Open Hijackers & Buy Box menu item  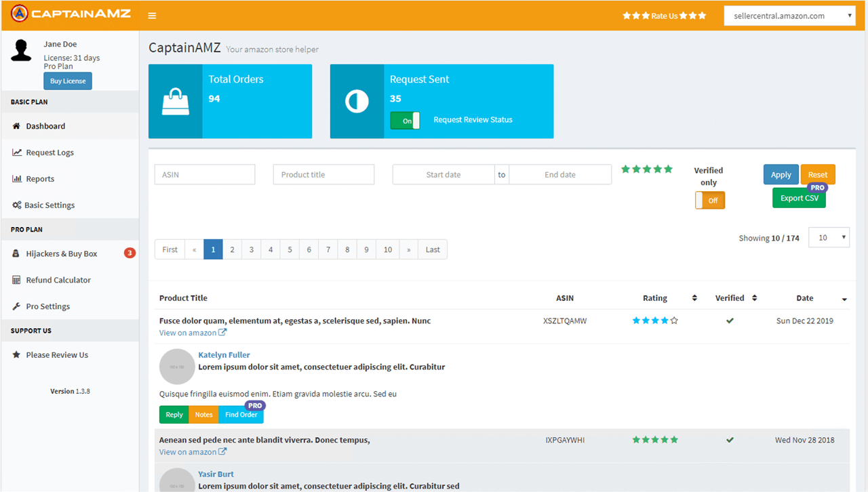(x=61, y=253)
